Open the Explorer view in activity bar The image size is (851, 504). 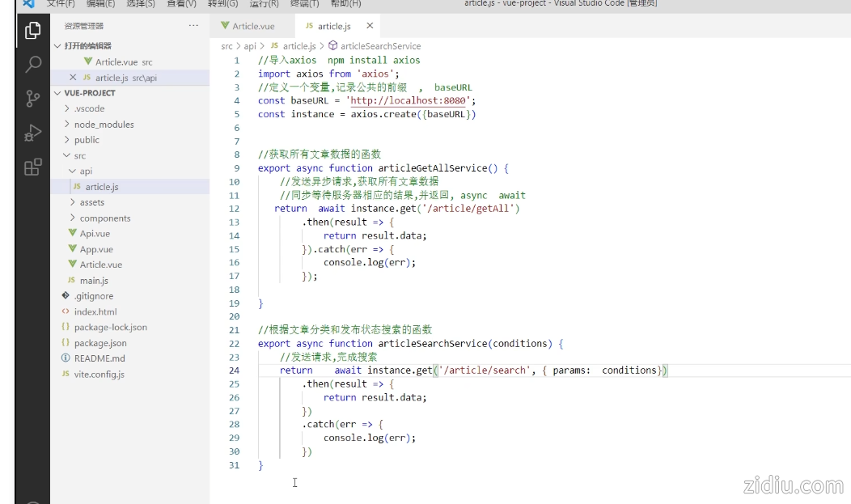click(32, 31)
